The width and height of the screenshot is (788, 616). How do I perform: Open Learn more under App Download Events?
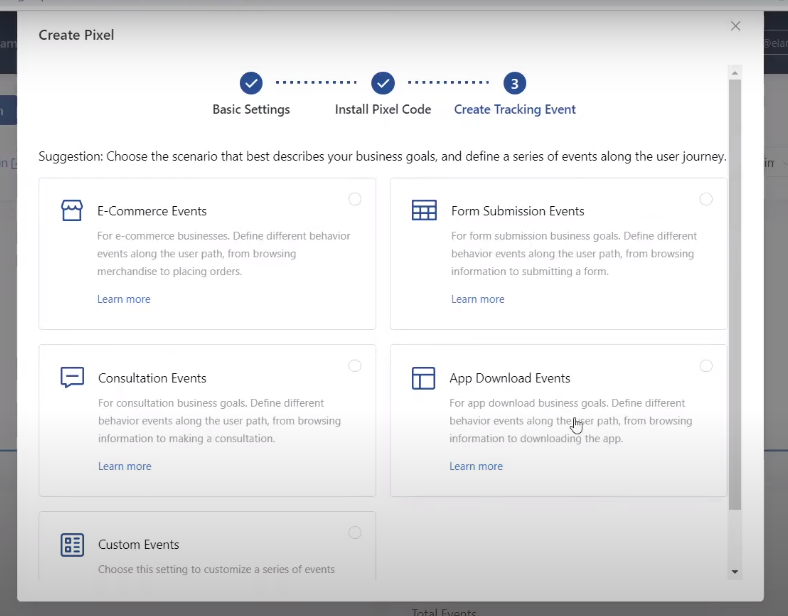476,466
